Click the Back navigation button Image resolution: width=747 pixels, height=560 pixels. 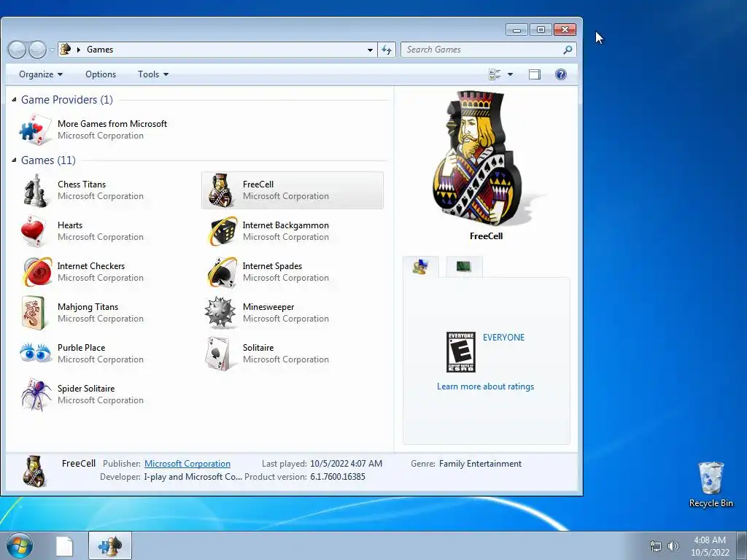[x=18, y=50]
